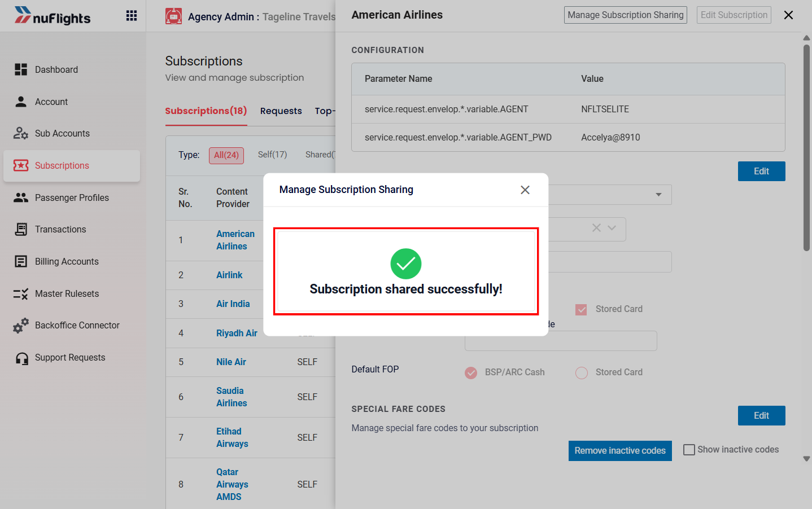Click the text field above the Default FOP row

(x=561, y=341)
